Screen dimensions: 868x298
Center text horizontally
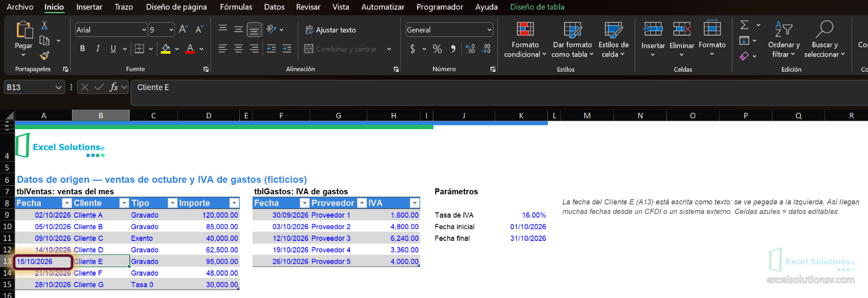(238, 49)
